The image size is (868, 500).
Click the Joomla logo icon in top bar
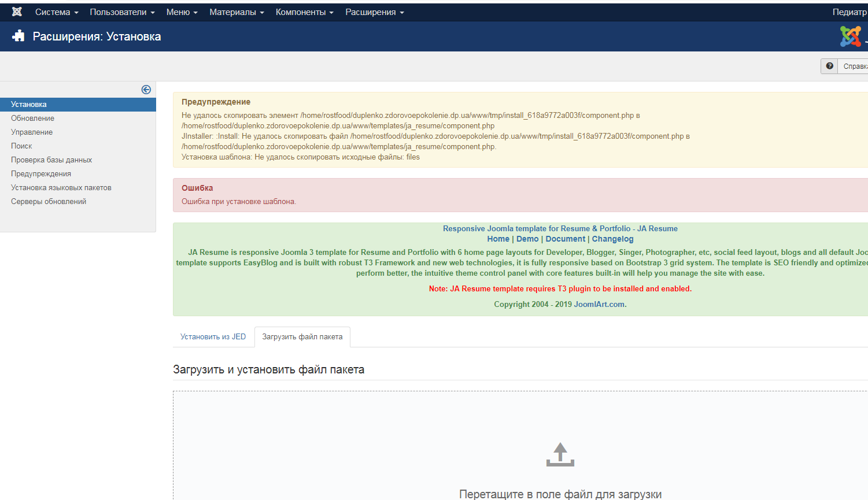(17, 12)
